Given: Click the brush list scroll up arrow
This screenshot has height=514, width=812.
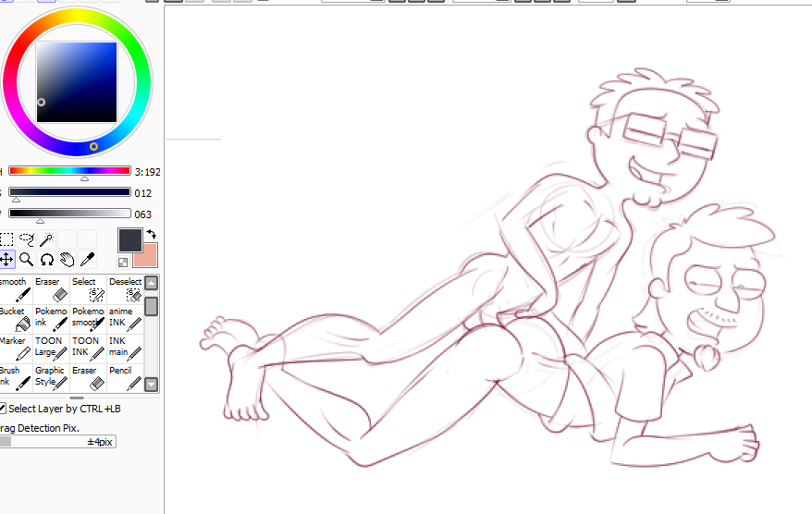Looking at the screenshot, I should click(x=152, y=283).
